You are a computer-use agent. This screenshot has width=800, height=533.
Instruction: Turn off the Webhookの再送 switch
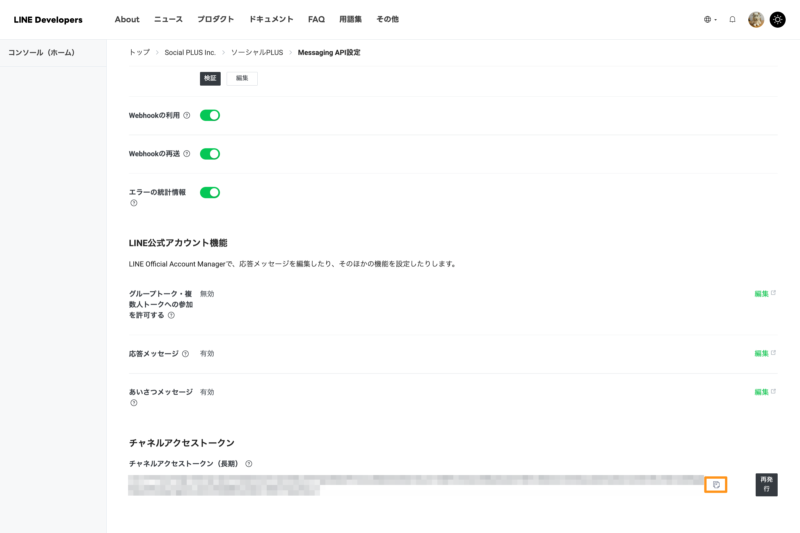[x=210, y=154]
